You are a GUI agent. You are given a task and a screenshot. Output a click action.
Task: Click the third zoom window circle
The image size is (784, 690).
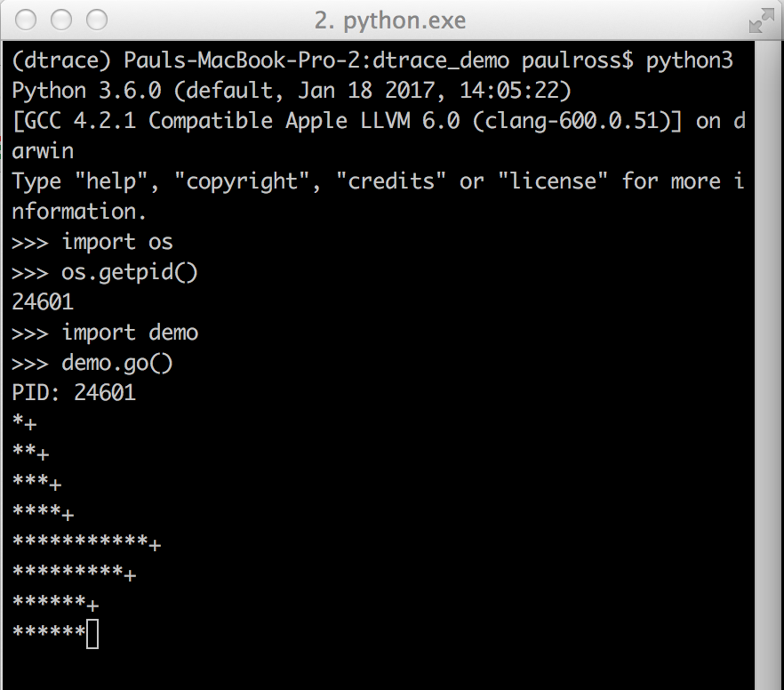tap(97, 20)
